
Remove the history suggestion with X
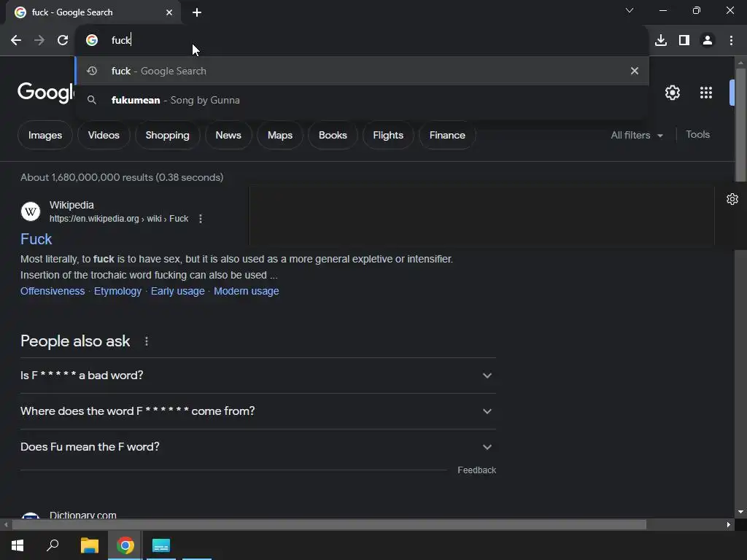635,71
